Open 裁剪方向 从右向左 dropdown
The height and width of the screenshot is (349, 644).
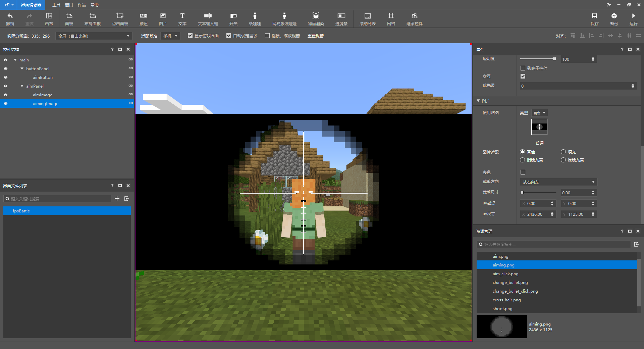click(x=558, y=182)
